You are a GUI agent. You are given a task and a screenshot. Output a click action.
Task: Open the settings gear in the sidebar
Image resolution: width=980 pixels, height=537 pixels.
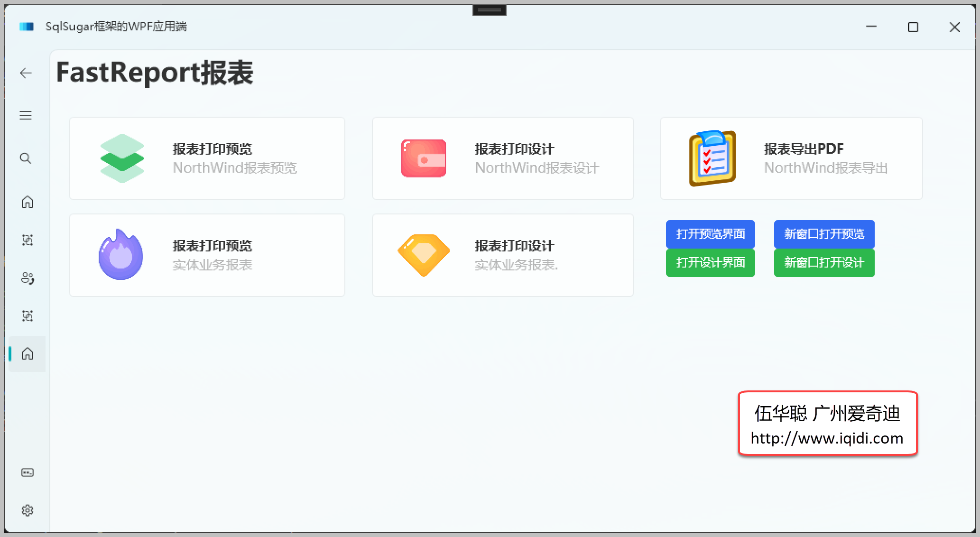coord(28,510)
